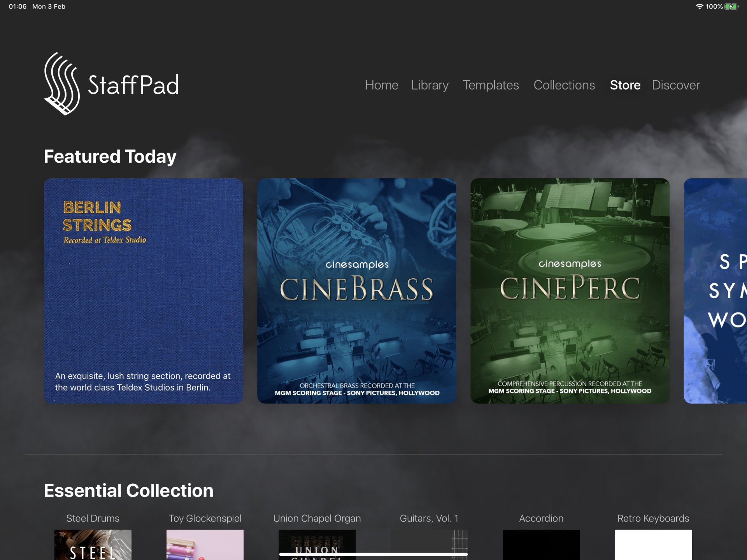This screenshot has width=747, height=560.
Task: Open the Retro Keyboards item
Action: tap(653, 544)
